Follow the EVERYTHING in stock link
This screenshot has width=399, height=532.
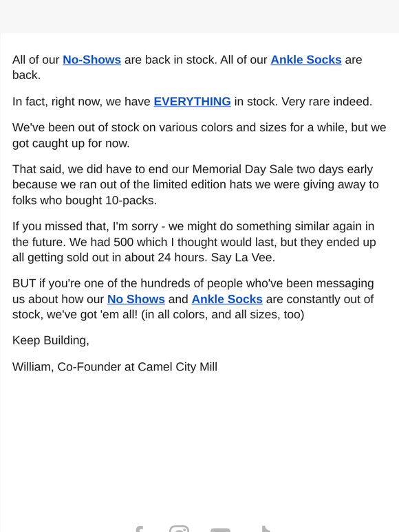coord(192,102)
